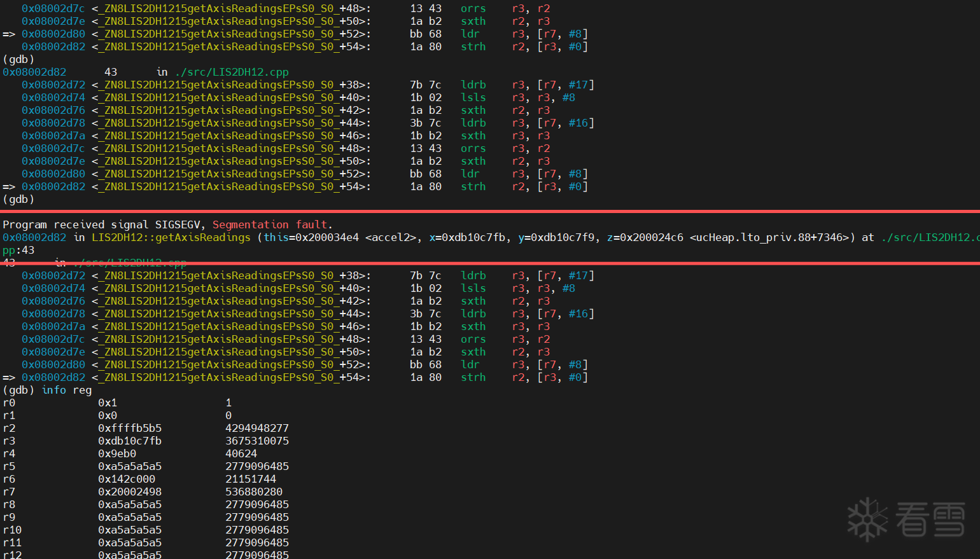Click decimal value 40624
This screenshot has height=559, width=980.
tap(241, 453)
